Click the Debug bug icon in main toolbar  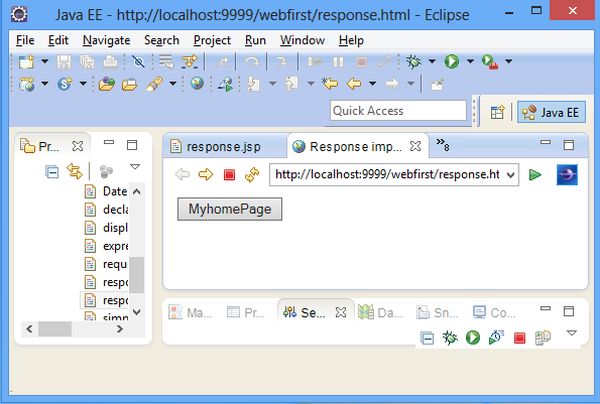(x=414, y=61)
